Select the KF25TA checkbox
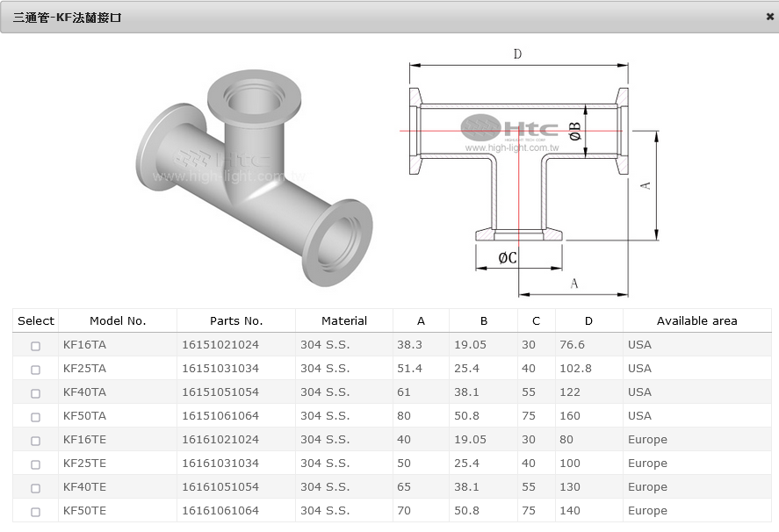The height and width of the screenshot is (532, 779). point(36,370)
